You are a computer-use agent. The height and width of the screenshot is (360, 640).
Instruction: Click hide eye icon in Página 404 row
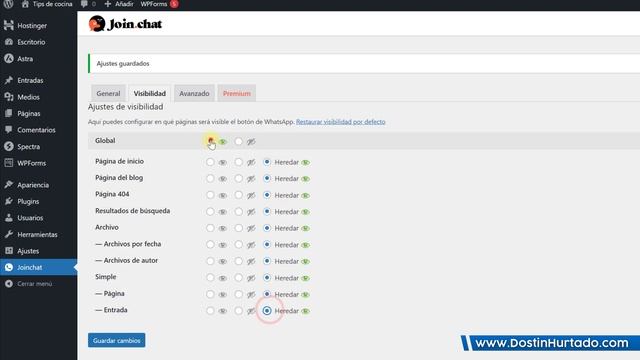tap(251, 196)
